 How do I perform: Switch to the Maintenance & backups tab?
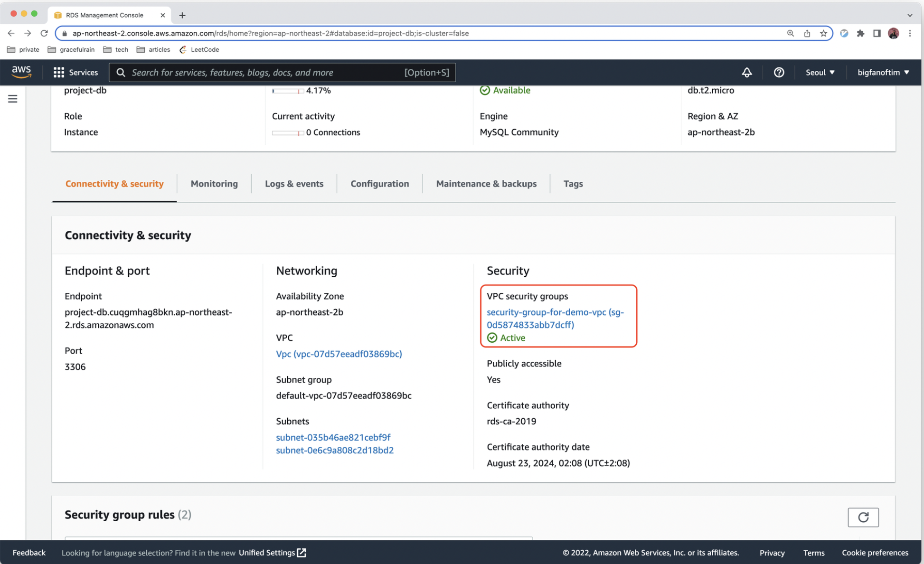pos(486,184)
